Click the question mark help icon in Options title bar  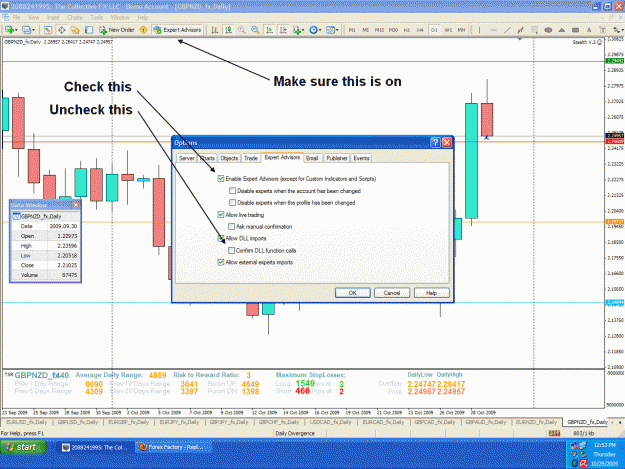pyautogui.click(x=435, y=142)
